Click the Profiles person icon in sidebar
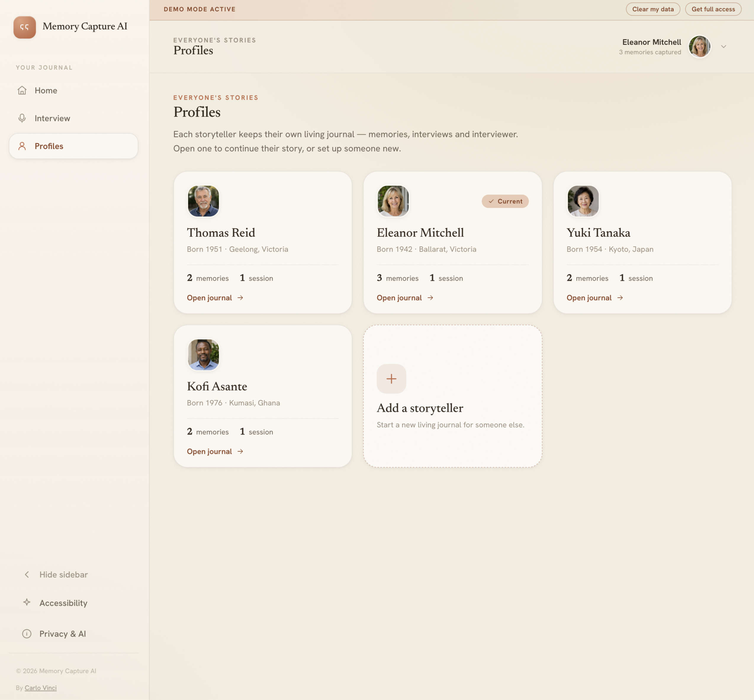754x700 pixels. [22, 146]
